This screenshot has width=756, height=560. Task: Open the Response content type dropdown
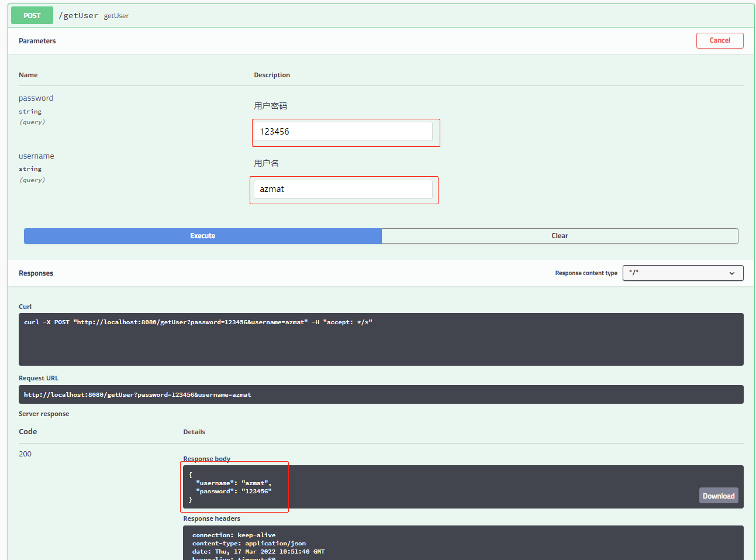(683, 273)
